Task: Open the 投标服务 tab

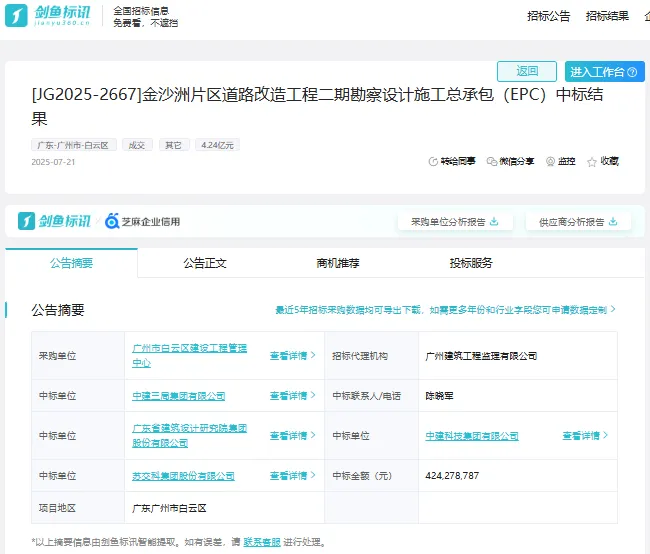Action: pos(471,263)
